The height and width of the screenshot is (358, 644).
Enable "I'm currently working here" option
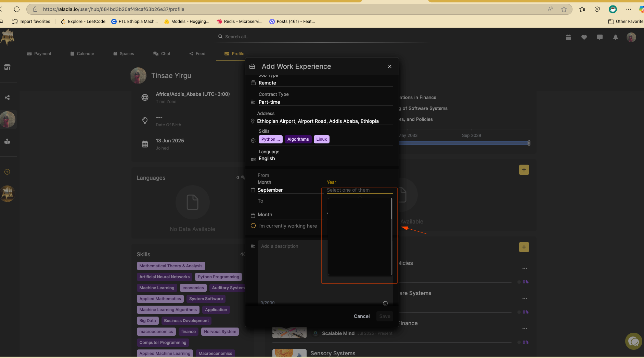point(253,226)
